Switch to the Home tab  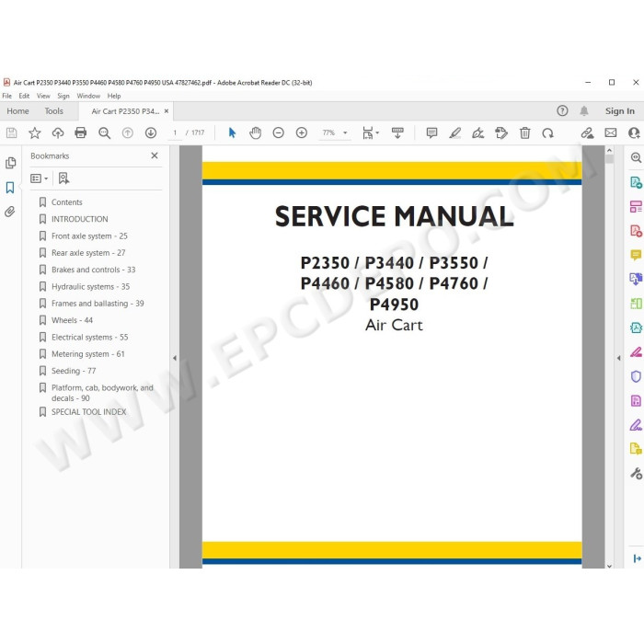coord(17,111)
